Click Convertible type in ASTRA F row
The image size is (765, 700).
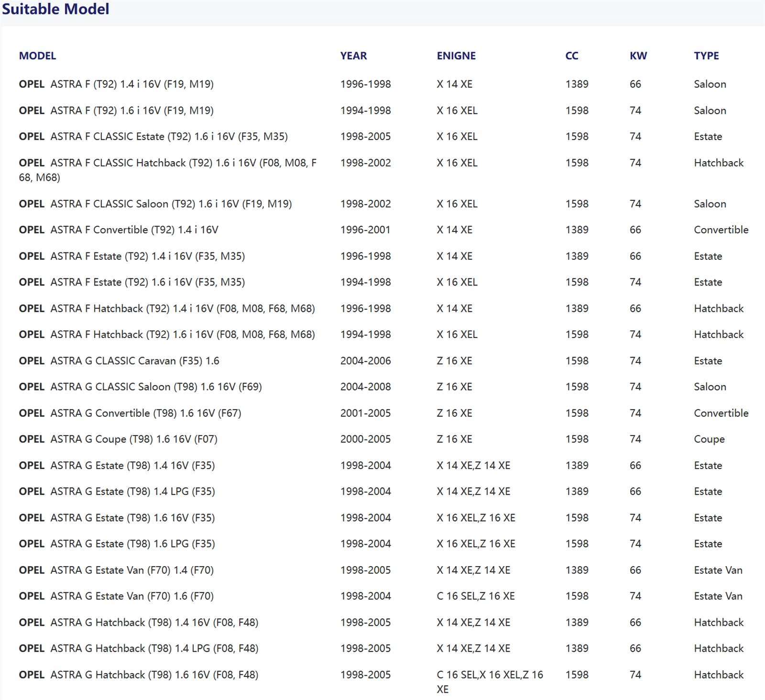pos(721,230)
